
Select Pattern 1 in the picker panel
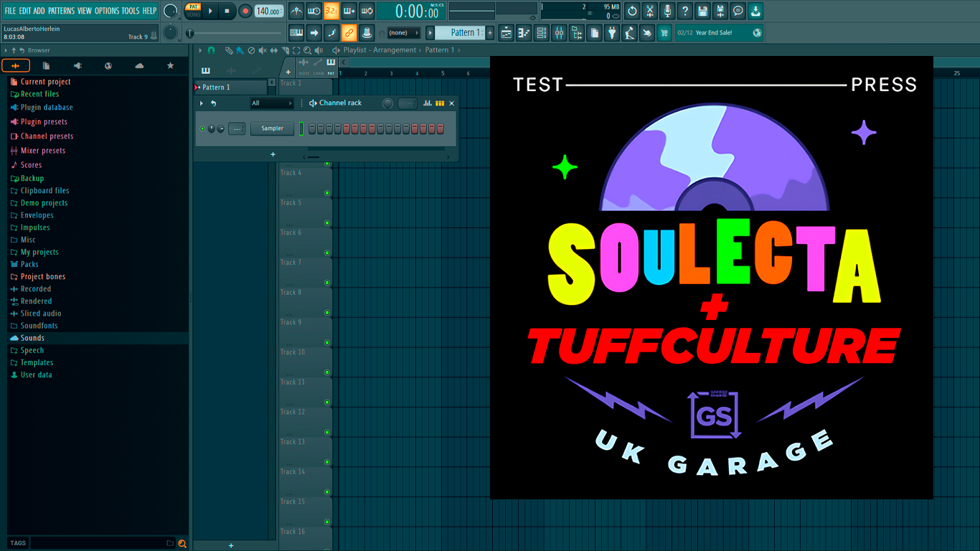coord(231,88)
